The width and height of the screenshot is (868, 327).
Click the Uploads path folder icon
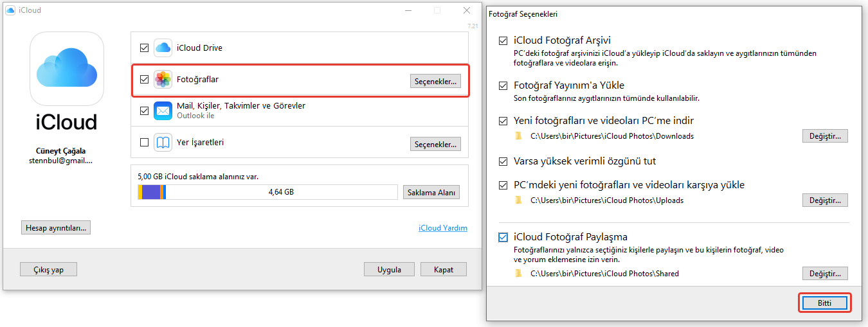519,200
